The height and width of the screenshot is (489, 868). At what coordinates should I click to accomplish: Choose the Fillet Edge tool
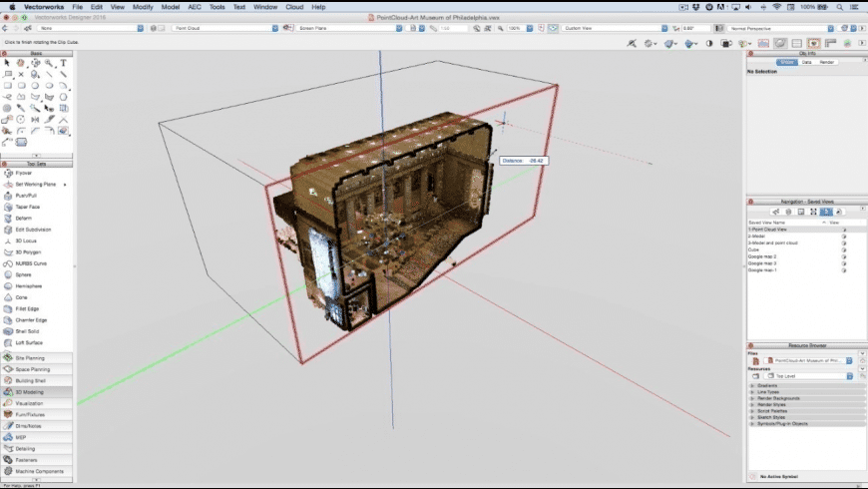27,308
